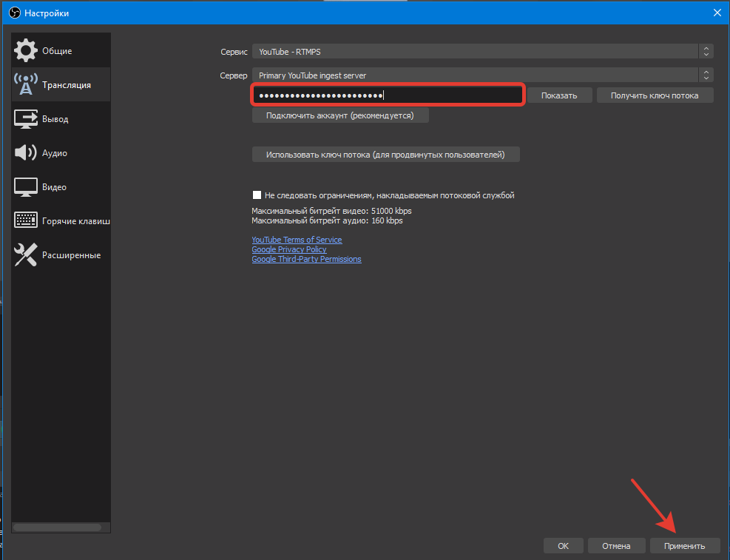Click the Применить button

684,546
